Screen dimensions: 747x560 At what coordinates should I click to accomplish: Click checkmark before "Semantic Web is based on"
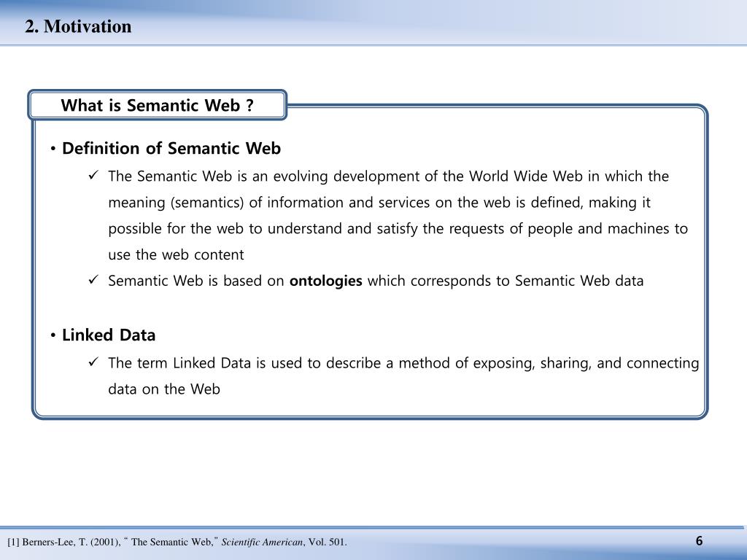(x=93, y=279)
